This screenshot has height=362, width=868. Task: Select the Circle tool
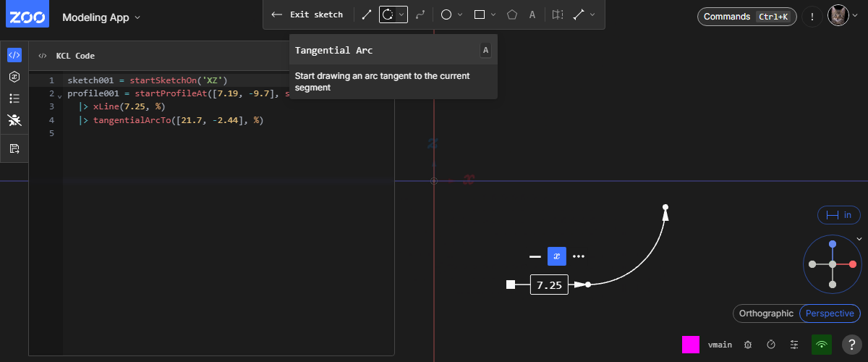(x=446, y=14)
